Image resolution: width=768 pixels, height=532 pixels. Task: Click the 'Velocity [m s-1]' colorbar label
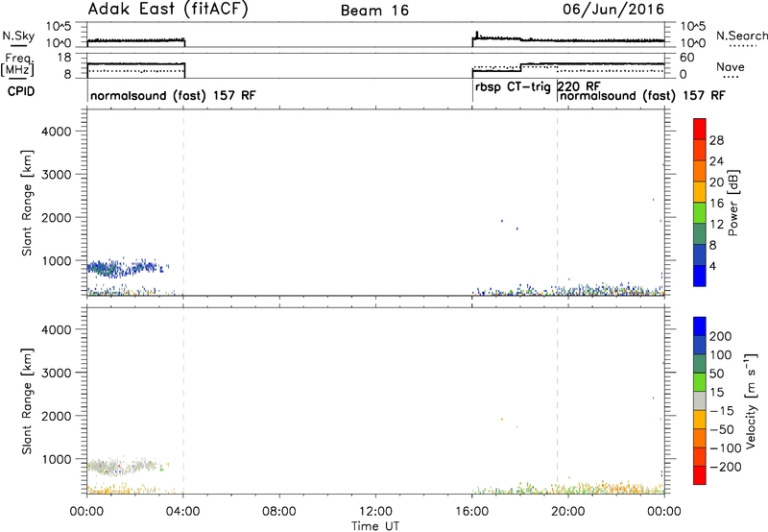751,400
